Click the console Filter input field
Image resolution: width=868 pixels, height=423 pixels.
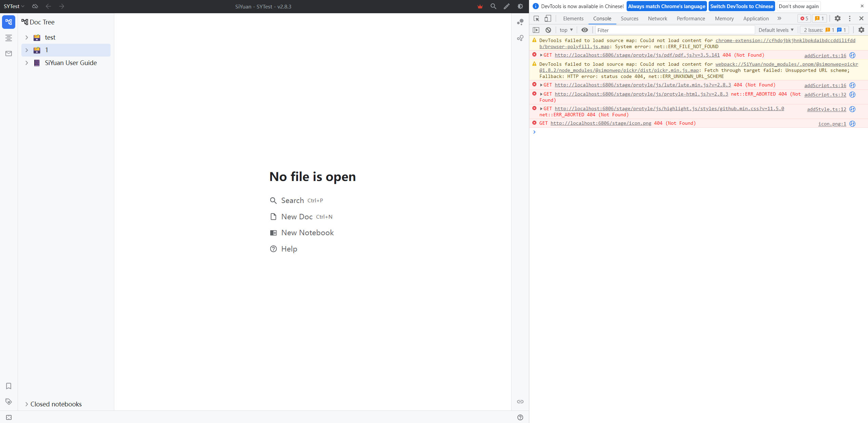(x=675, y=30)
